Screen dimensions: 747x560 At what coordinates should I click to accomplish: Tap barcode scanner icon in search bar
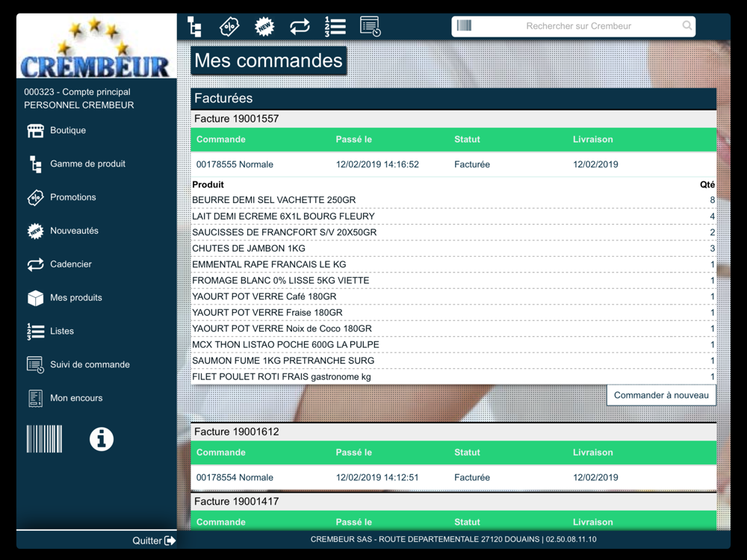(x=464, y=25)
